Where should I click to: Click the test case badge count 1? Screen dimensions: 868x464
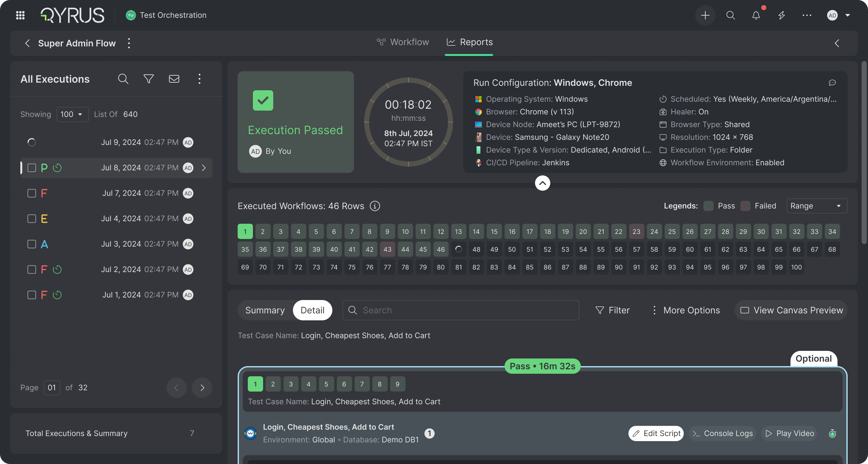point(429,433)
